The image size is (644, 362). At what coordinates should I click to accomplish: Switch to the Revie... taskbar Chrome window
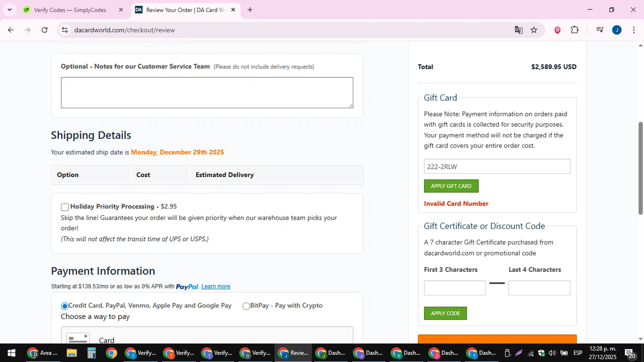click(x=293, y=353)
